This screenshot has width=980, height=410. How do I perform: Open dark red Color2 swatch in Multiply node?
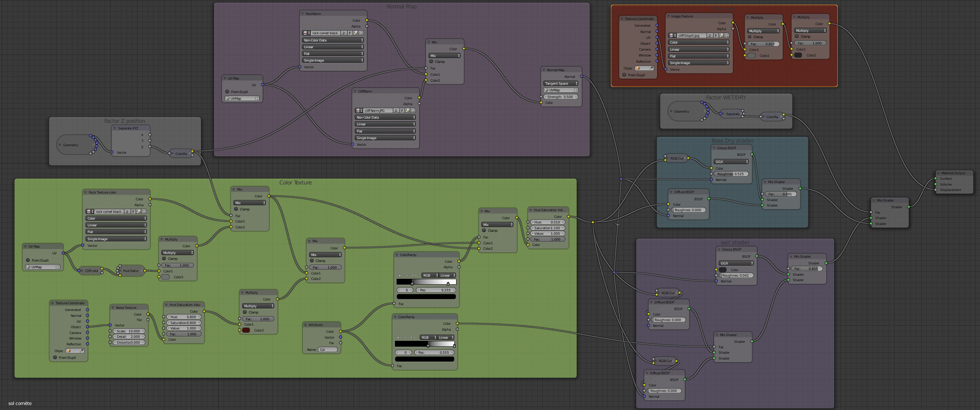(246, 330)
